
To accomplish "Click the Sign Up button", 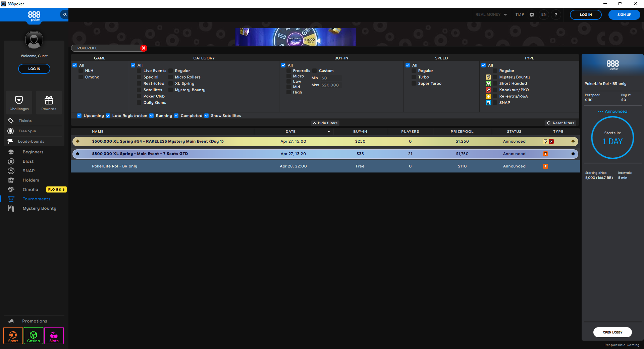I will (x=624, y=15).
